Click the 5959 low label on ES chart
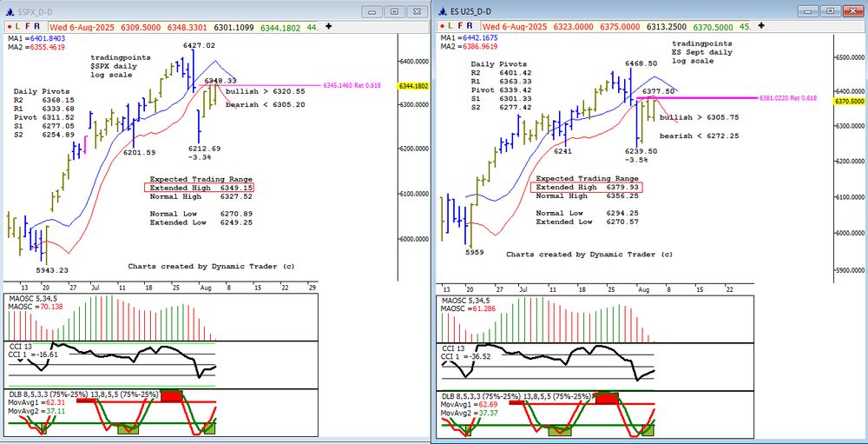868x444 pixels. tap(475, 252)
